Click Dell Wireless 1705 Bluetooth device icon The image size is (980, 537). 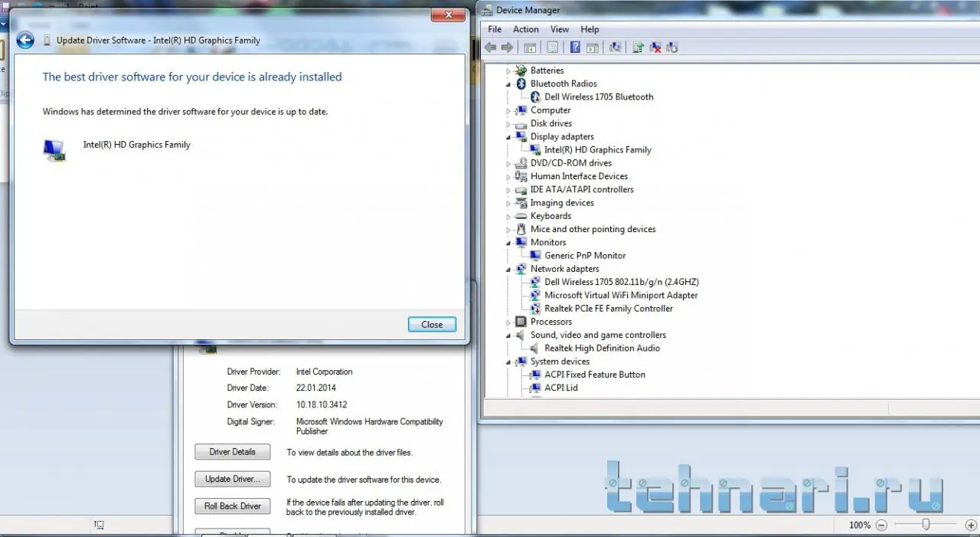[x=535, y=97]
